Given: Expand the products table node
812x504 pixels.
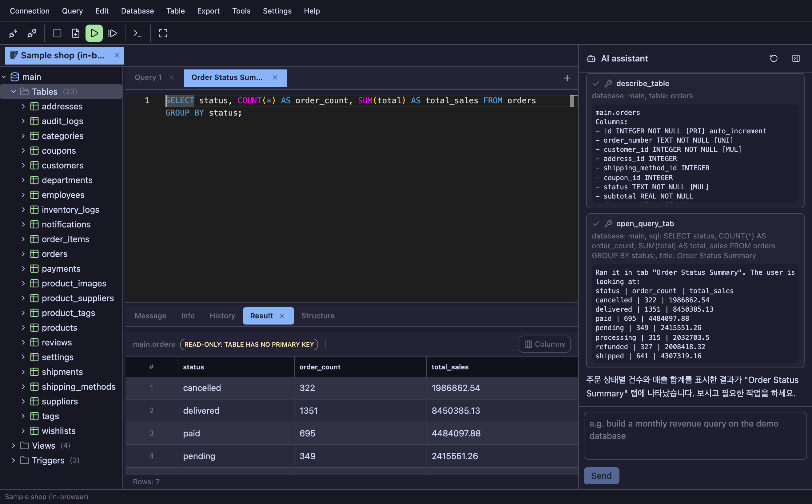Looking at the screenshot, I should [23, 328].
